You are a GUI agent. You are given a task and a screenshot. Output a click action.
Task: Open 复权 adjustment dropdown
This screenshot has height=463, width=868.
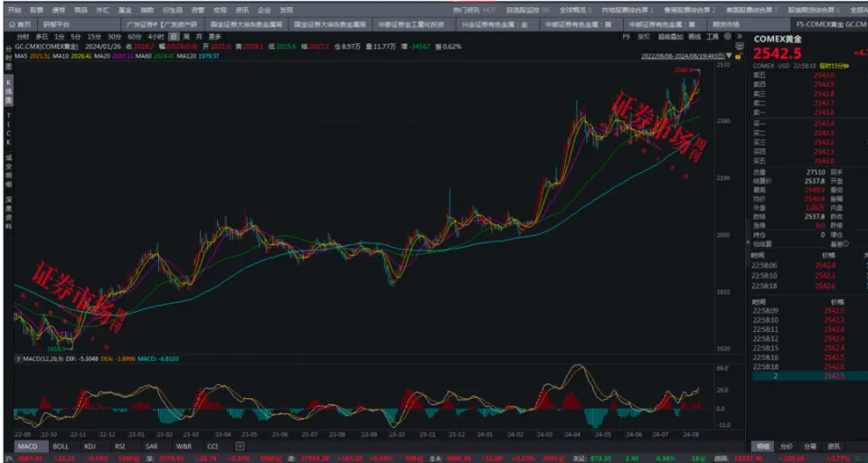click(x=644, y=37)
